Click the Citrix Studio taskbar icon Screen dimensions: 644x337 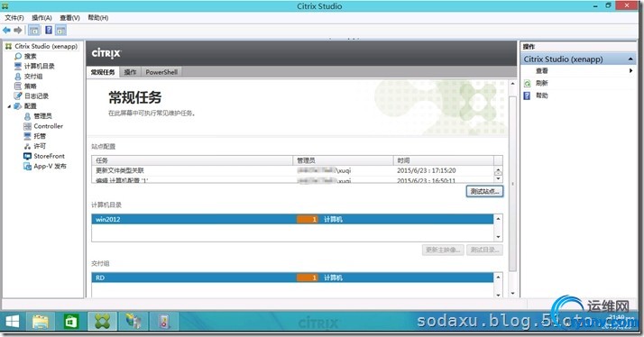[x=102, y=322]
